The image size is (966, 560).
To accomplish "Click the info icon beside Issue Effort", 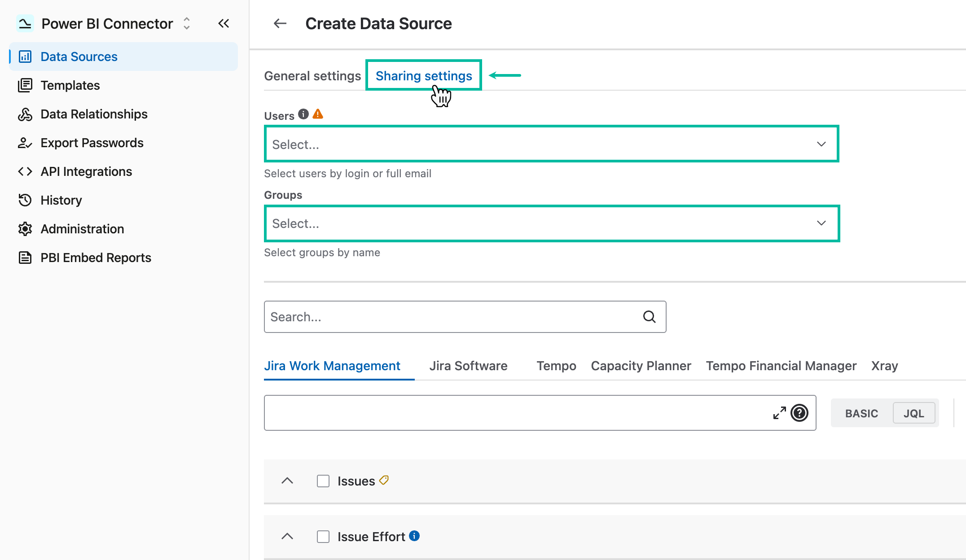I will tap(414, 536).
